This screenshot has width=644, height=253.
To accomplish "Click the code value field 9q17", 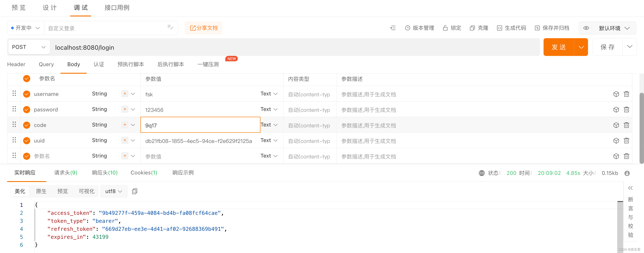I will point(200,125).
